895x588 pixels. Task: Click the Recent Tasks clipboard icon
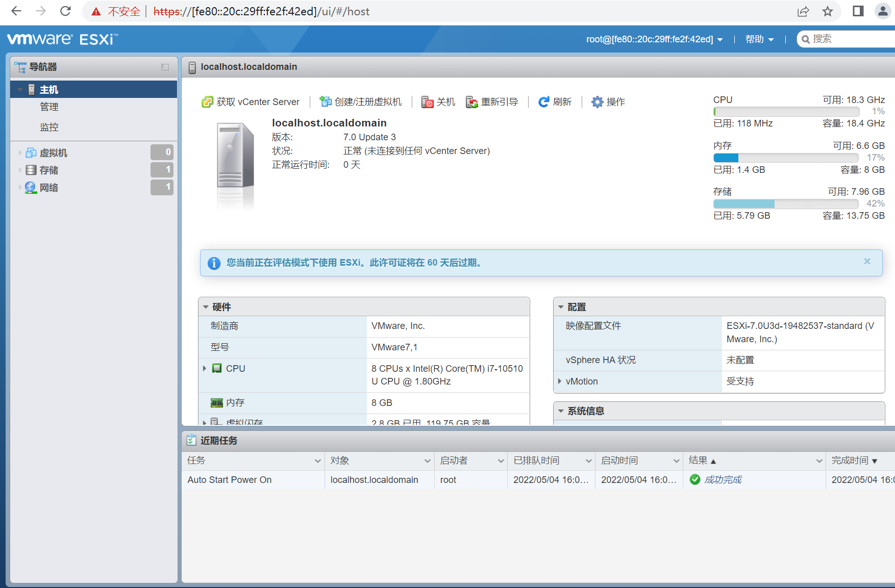coord(191,440)
